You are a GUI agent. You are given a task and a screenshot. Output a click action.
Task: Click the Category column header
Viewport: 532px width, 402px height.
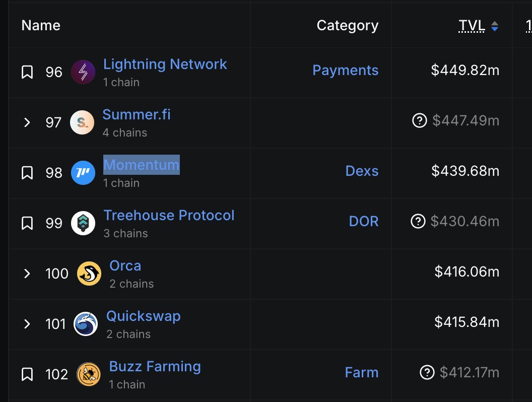pos(347,26)
